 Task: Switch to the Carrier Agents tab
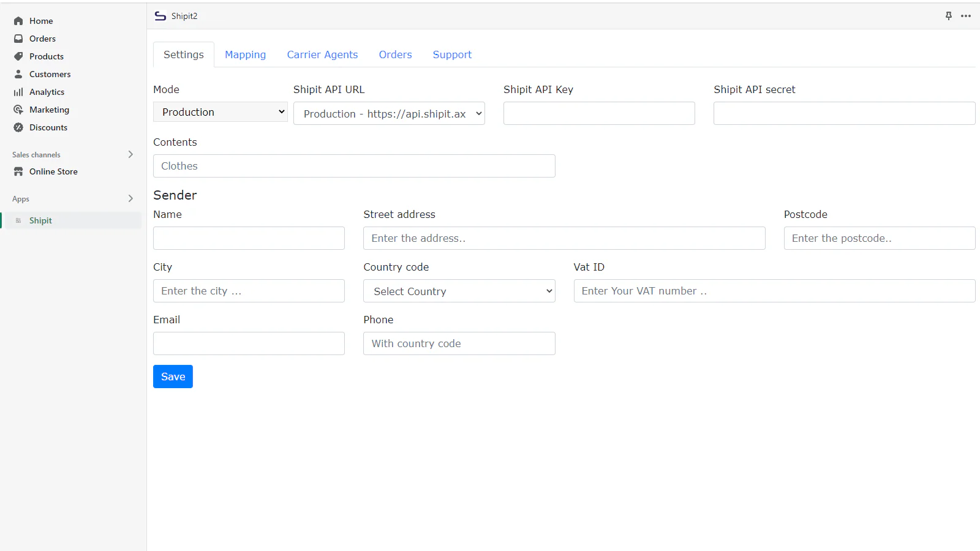pyautogui.click(x=322, y=54)
